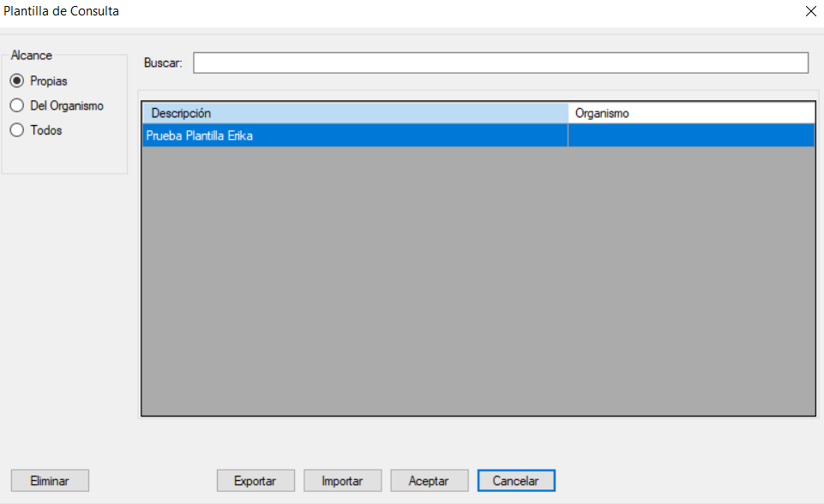Viewport: 824px width, 504px height.
Task: Sort by the Descripción column header
Action: [354, 113]
